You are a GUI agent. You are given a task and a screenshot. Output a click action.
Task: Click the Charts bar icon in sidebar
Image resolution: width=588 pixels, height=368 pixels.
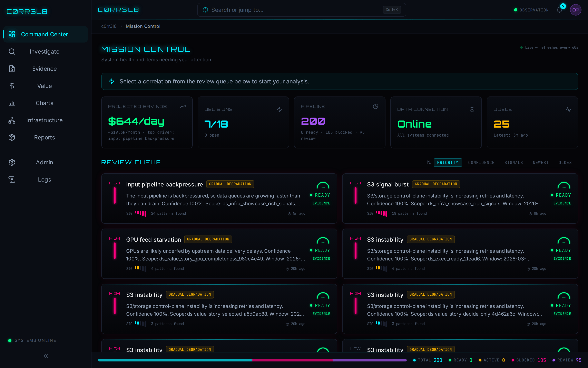tap(12, 103)
